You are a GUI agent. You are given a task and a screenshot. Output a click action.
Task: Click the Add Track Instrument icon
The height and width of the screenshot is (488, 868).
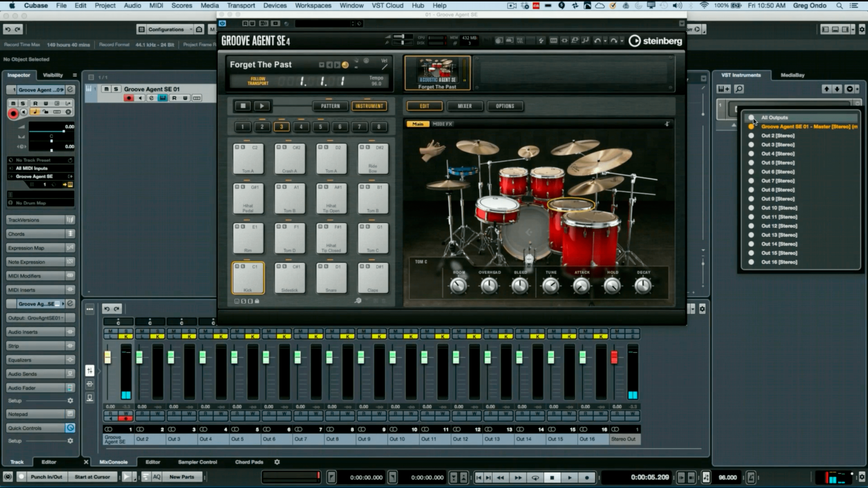(x=723, y=89)
